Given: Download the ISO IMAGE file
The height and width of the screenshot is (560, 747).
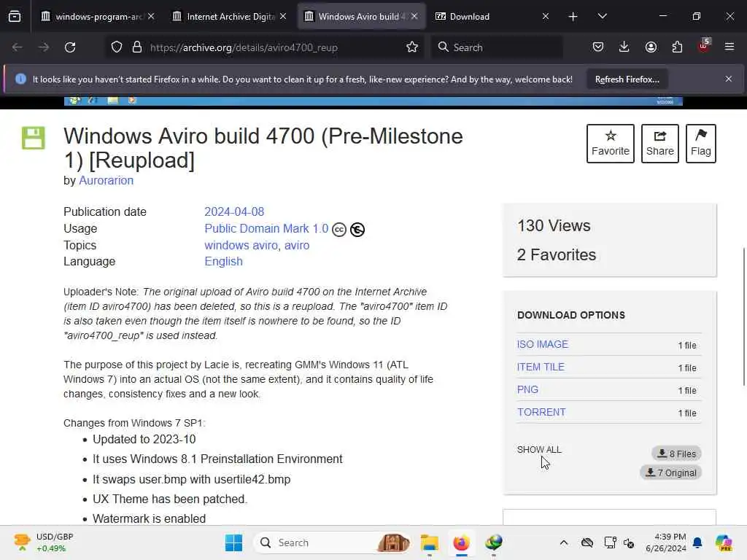Looking at the screenshot, I should pos(543,344).
